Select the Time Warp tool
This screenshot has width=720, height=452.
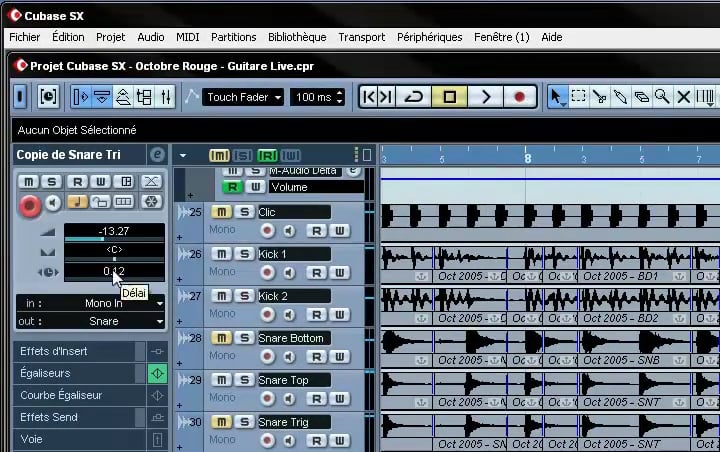pos(705,97)
